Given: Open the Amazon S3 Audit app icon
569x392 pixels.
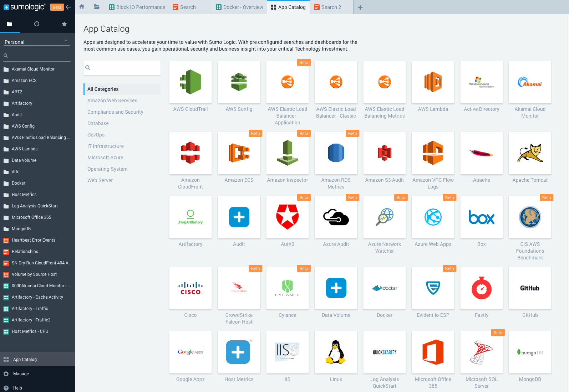Looking at the screenshot, I should (x=385, y=153).
